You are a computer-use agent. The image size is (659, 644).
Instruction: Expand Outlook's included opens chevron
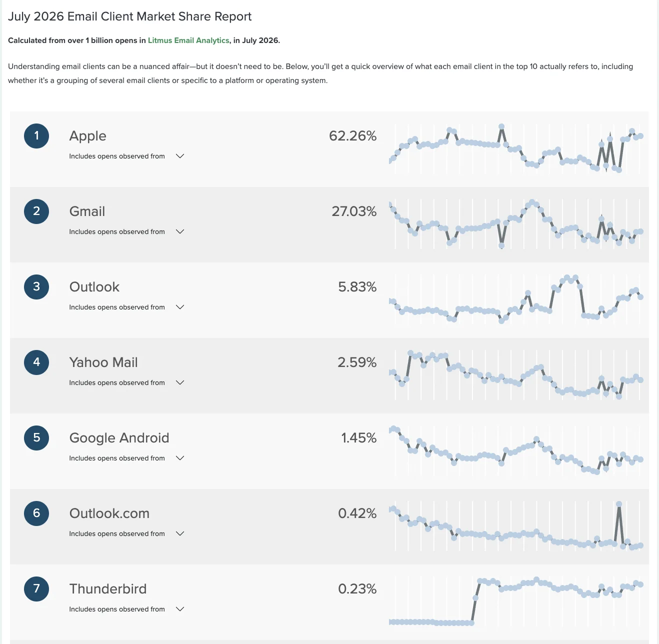coord(180,307)
